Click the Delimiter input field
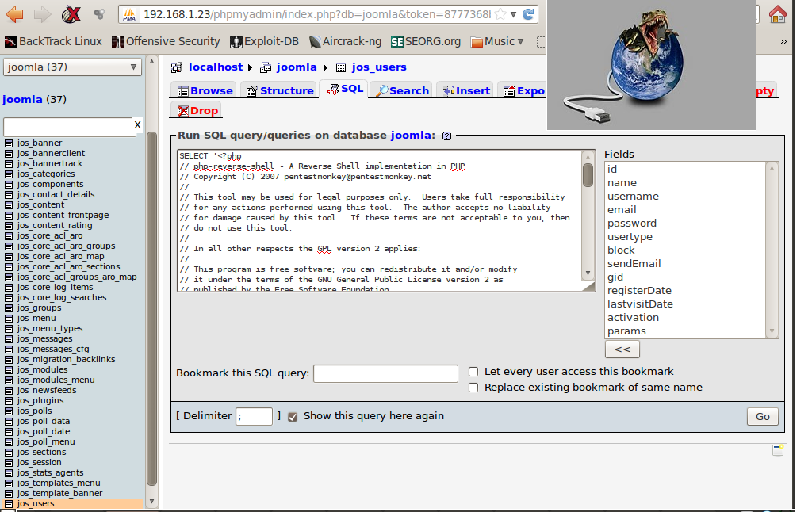 pyautogui.click(x=254, y=416)
